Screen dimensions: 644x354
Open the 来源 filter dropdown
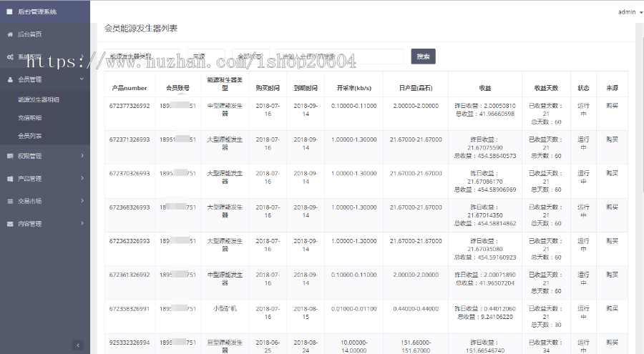point(206,56)
